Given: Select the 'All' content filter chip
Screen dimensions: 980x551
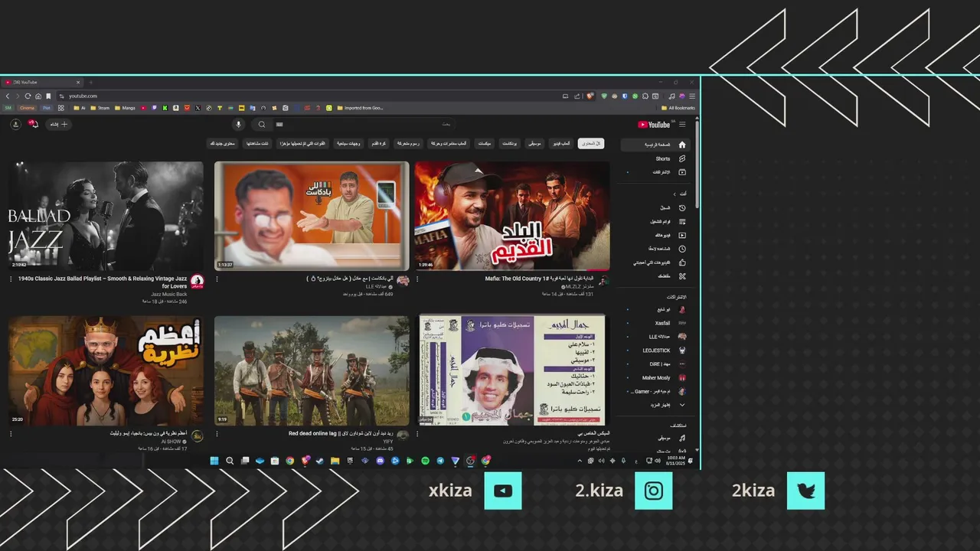Looking at the screenshot, I should point(591,143).
